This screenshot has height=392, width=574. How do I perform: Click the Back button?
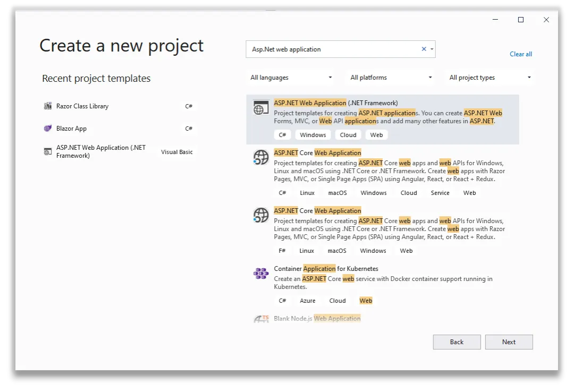click(x=457, y=342)
